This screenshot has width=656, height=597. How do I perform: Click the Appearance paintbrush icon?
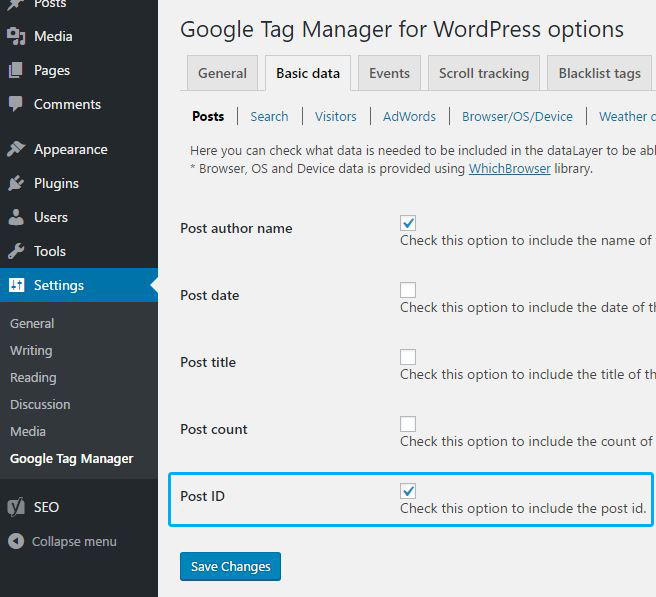(16, 149)
